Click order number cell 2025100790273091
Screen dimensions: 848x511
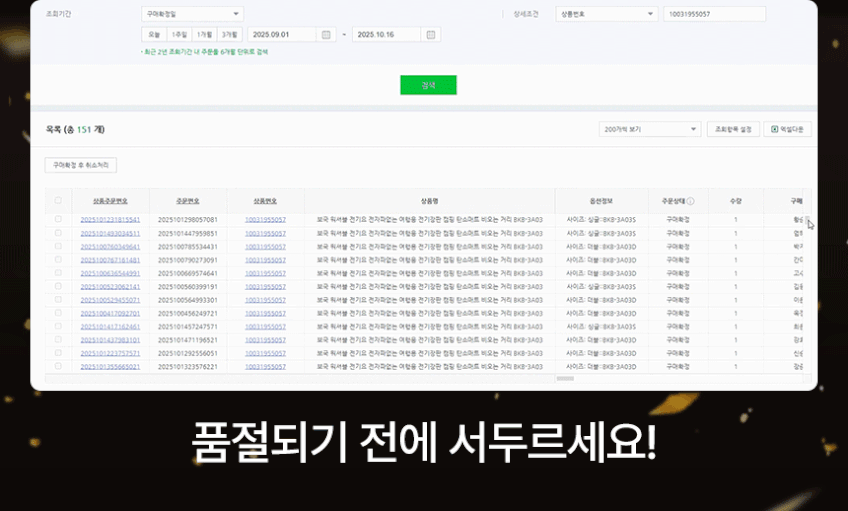click(x=188, y=260)
